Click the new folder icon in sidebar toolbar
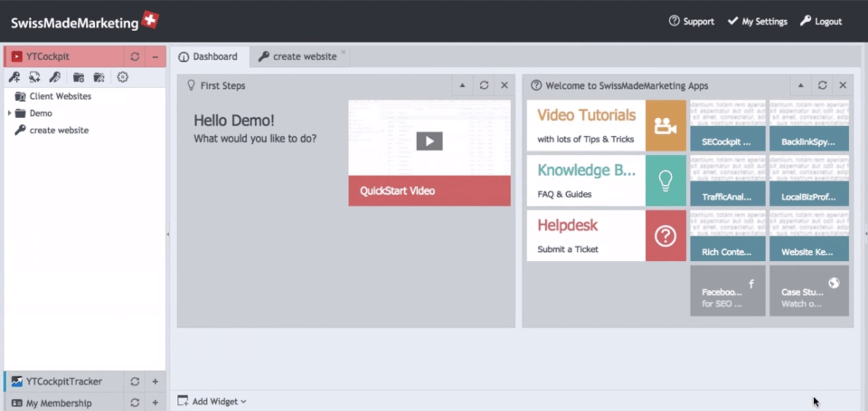This screenshot has width=868, height=411. tap(79, 77)
